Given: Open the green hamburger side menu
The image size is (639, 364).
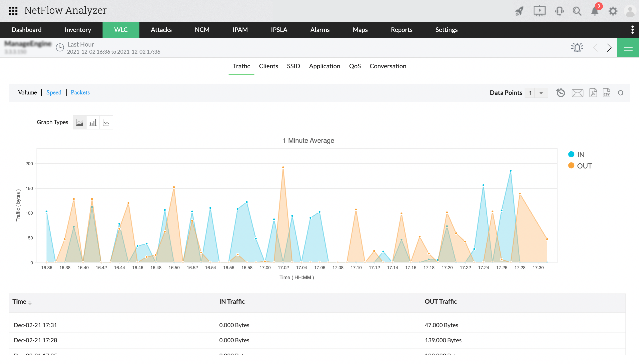Looking at the screenshot, I should coord(628,47).
